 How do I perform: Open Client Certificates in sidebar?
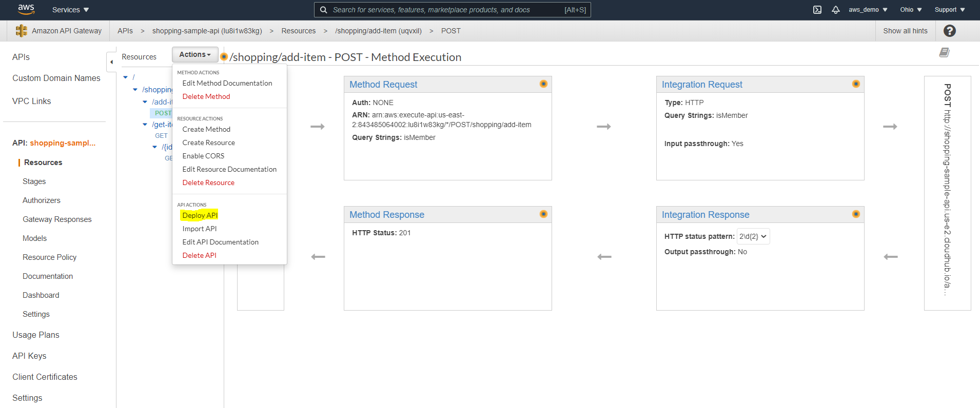pyautogui.click(x=45, y=377)
